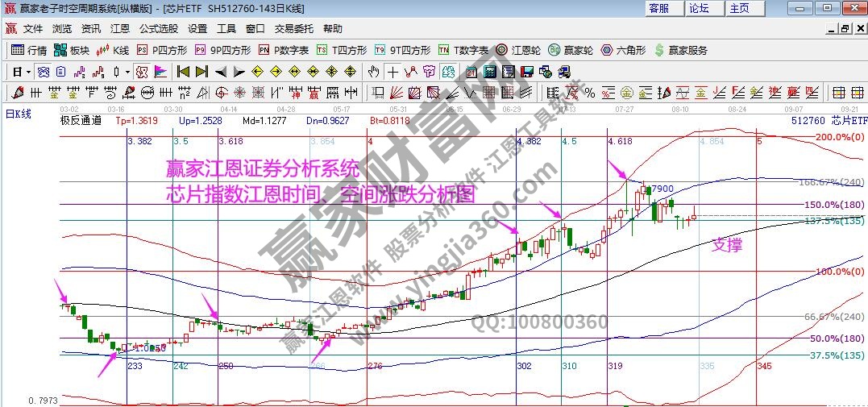
Task: Launch the 江恩轮 Gann wheel tool
Action: pyautogui.click(x=518, y=50)
